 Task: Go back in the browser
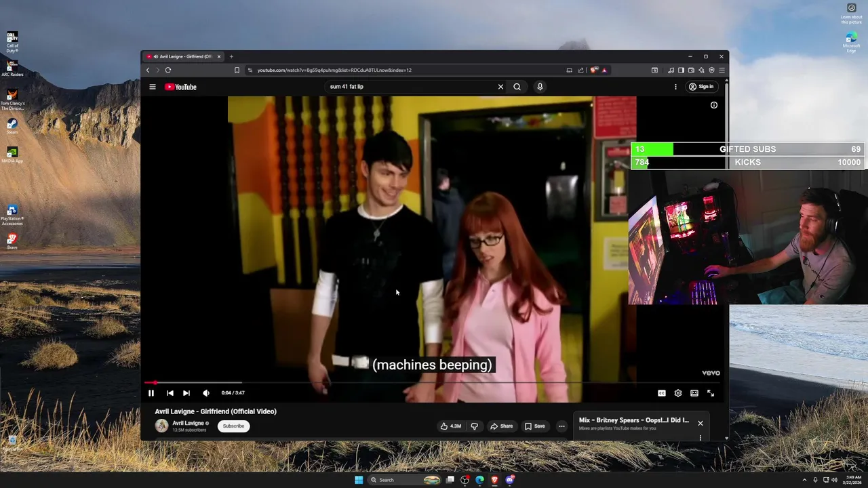click(148, 70)
